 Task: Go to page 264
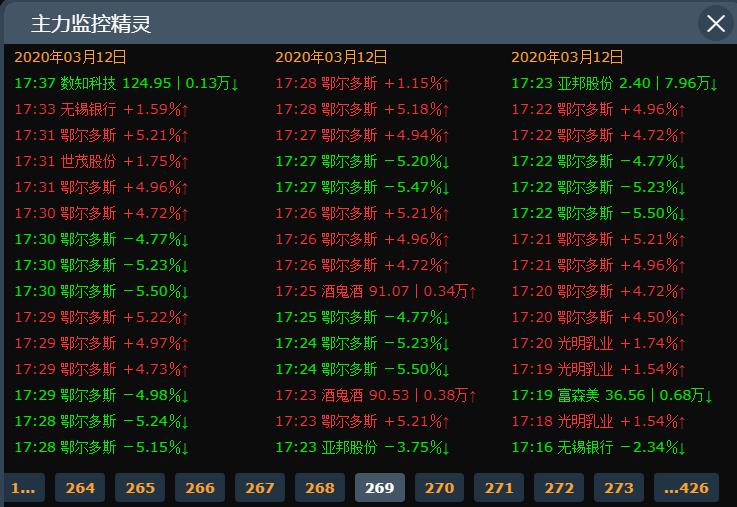80,488
